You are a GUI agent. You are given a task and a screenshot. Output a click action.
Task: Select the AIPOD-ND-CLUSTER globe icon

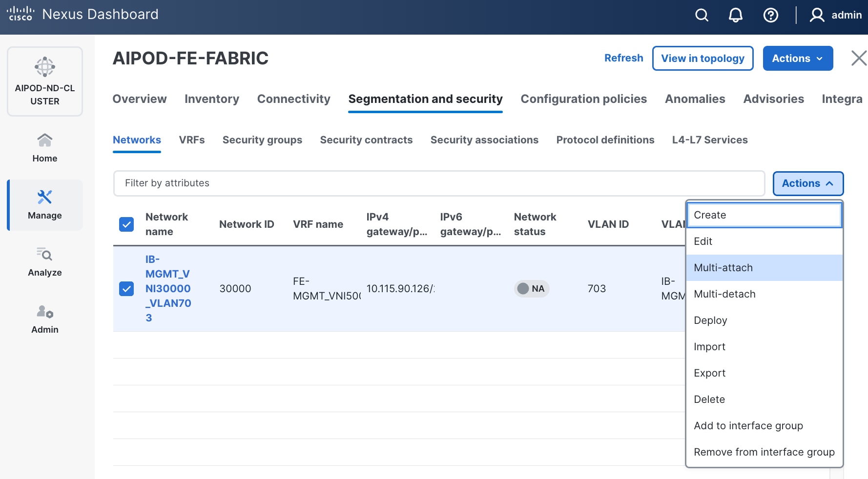45,67
